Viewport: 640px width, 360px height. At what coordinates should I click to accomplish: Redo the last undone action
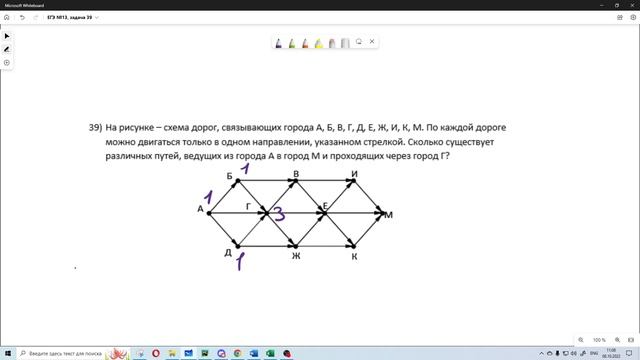click(36, 18)
